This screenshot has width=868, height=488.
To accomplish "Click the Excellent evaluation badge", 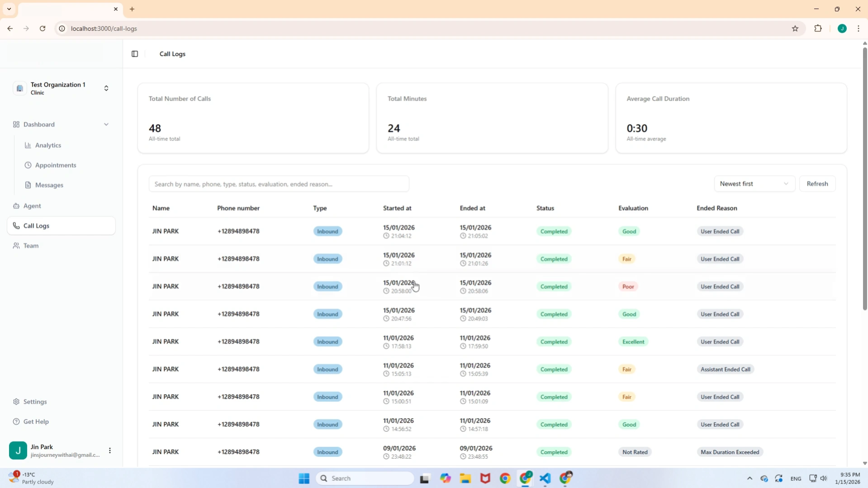I will coord(633,342).
